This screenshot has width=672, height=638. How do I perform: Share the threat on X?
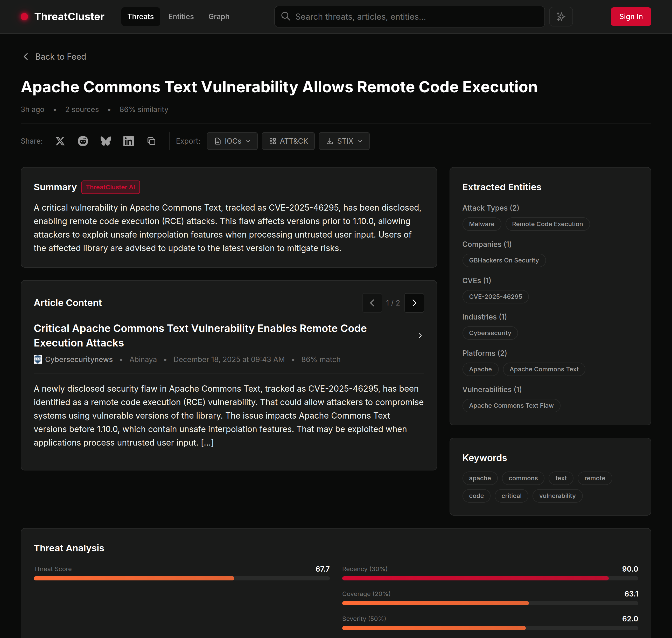click(x=60, y=141)
